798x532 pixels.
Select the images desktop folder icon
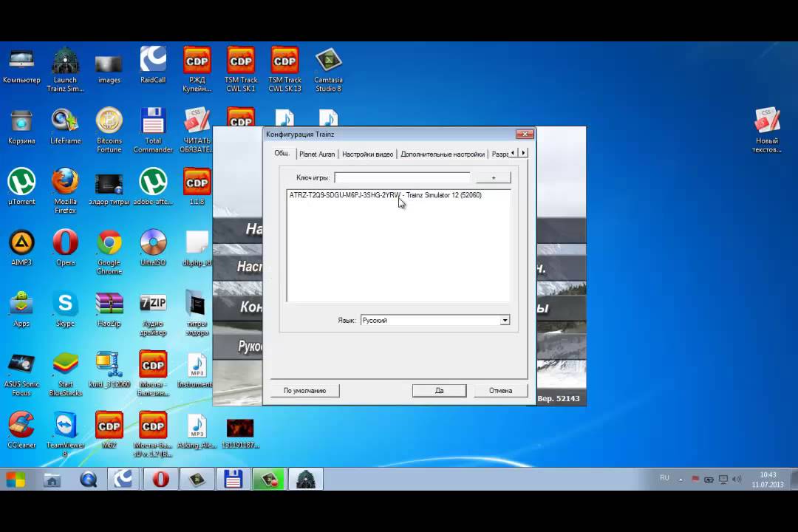(109, 69)
